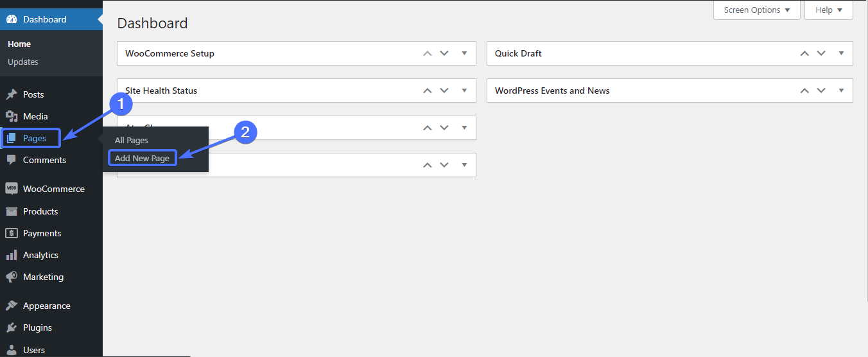Open the Payments menu label
The width and height of the screenshot is (868, 357).
click(x=42, y=233)
